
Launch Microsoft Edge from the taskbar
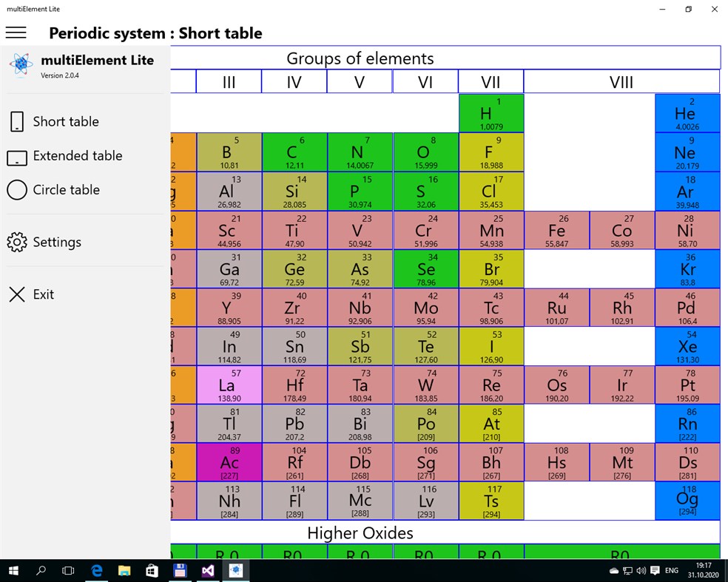click(96, 570)
